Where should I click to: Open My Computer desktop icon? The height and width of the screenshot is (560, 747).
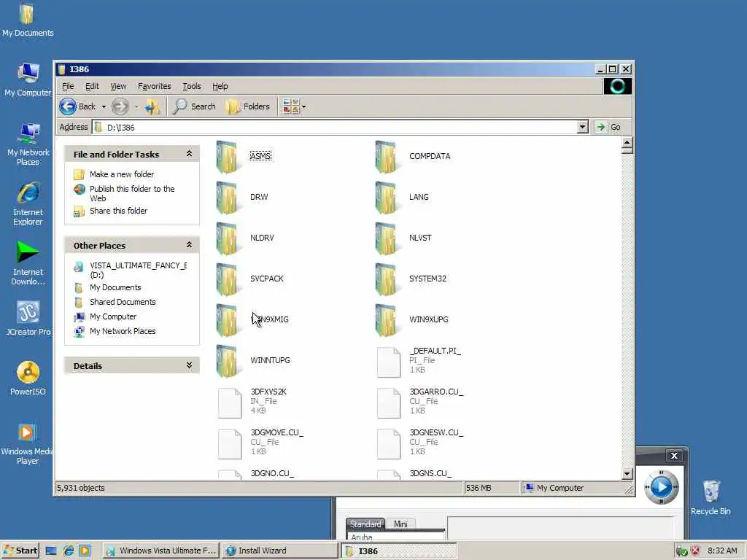pyautogui.click(x=28, y=79)
